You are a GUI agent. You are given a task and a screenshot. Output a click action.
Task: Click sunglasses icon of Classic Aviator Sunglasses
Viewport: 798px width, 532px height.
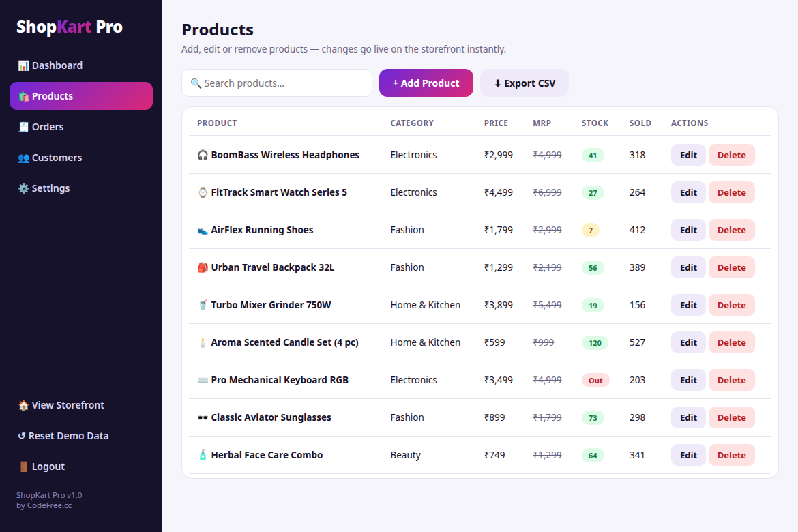[203, 417]
